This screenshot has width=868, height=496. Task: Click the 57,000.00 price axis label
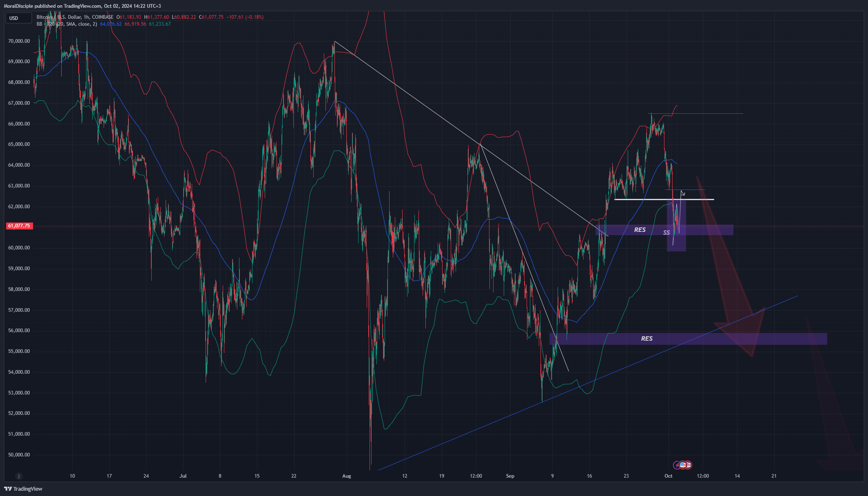(x=19, y=310)
